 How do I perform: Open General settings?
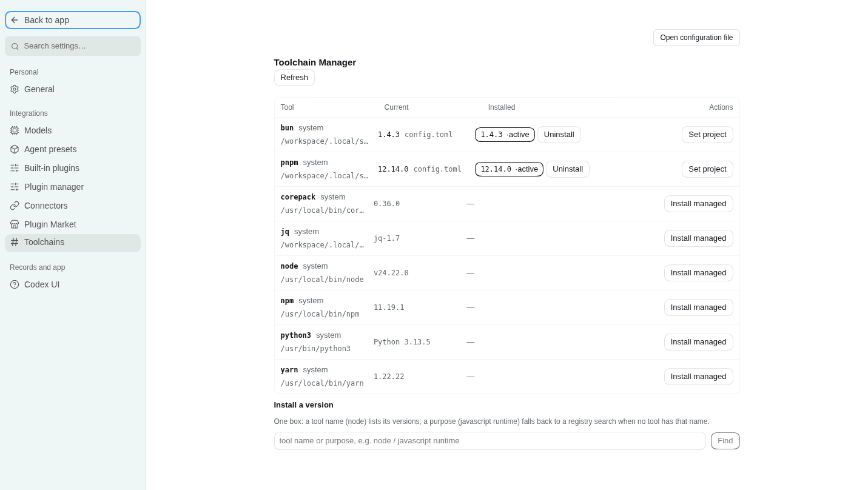point(73,89)
